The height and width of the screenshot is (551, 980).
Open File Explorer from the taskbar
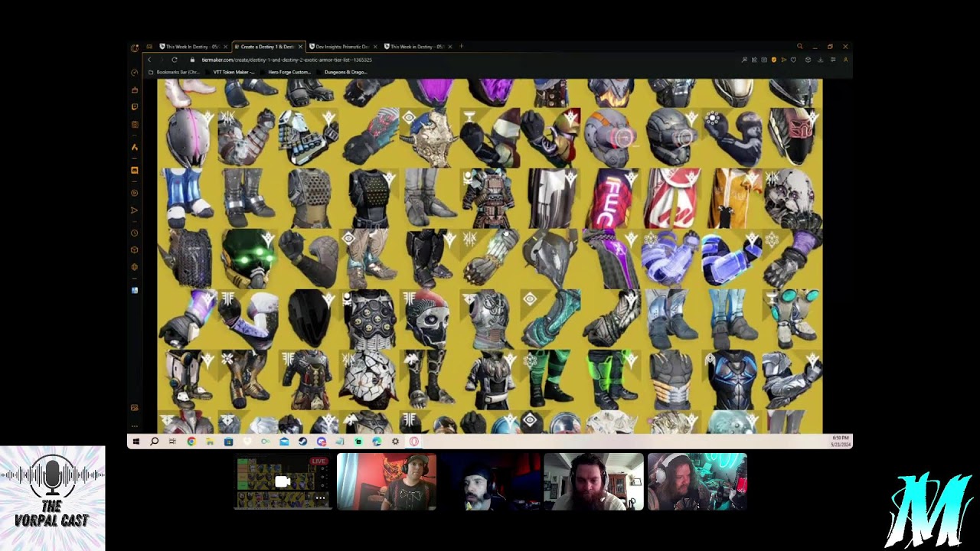(210, 442)
